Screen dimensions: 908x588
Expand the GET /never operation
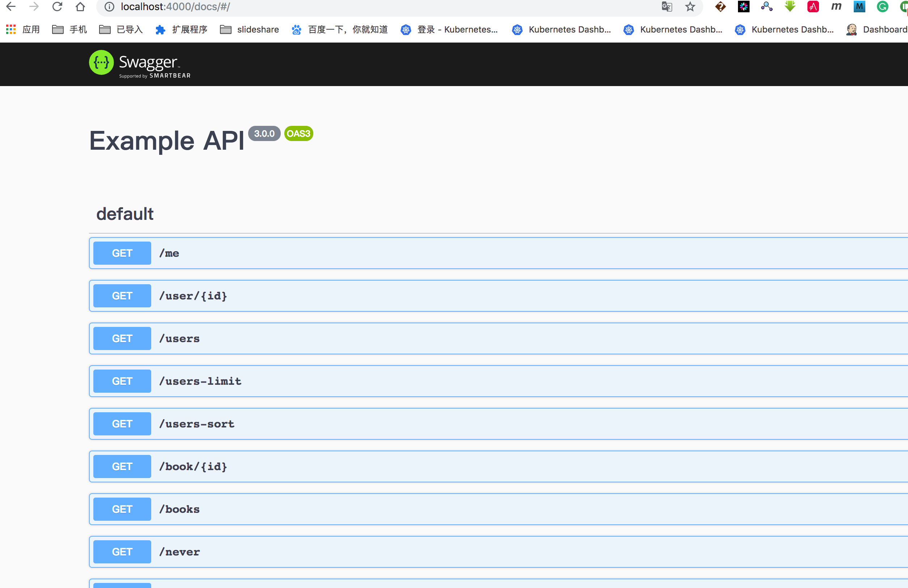(498, 552)
